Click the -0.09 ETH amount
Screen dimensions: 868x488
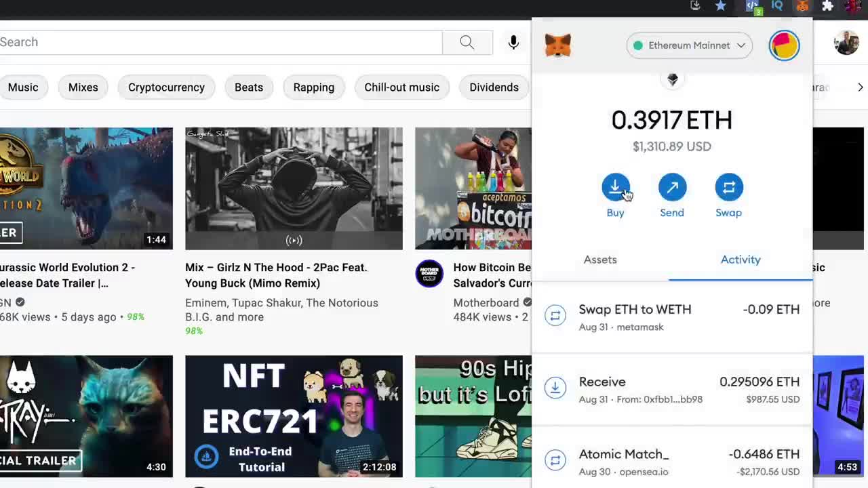[x=771, y=309]
